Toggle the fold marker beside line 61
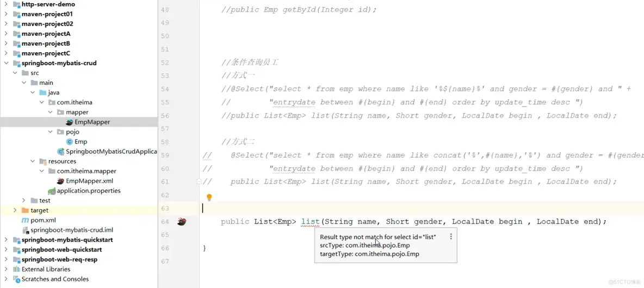This screenshot has height=288, width=644. (x=199, y=181)
